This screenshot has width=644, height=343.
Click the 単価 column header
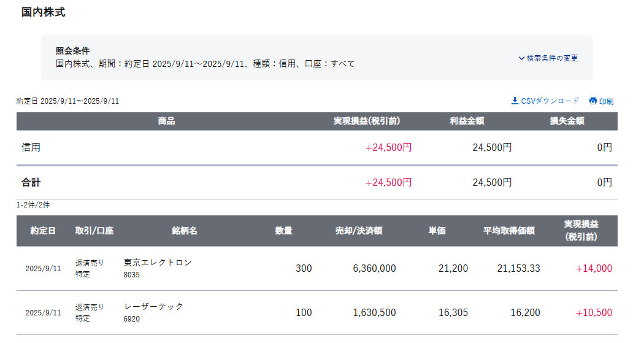(437, 231)
